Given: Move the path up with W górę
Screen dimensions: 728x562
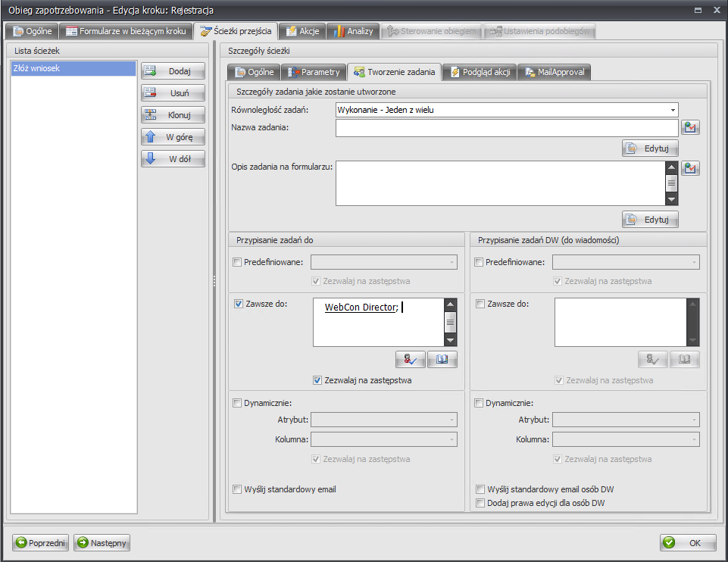Looking at the screenshot, I should coord(173,137).
